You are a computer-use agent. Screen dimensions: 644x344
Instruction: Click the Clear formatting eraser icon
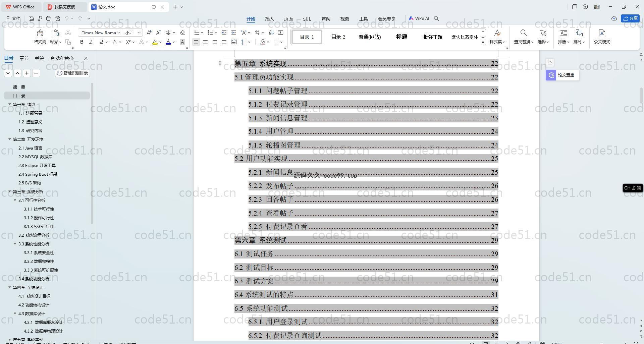(182, 33)
